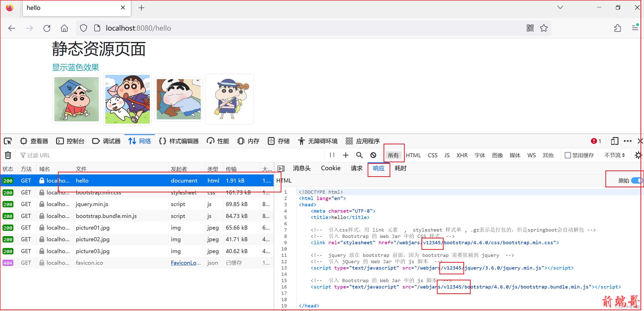Open DevTools more options menu

pyautogui.click(x=628, y=141)
